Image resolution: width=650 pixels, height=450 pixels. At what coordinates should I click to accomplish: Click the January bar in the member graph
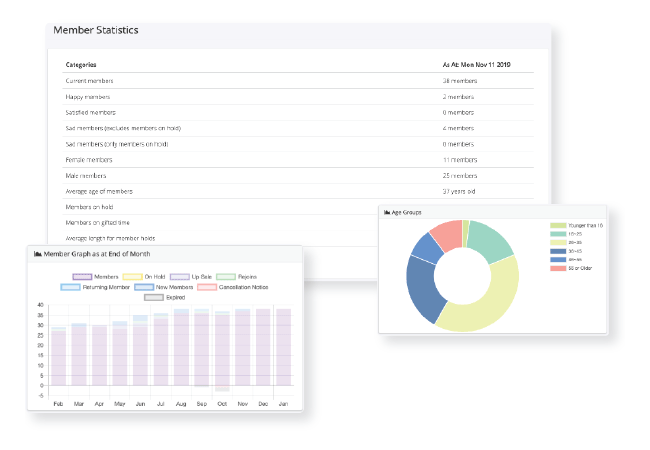coord(284,347)
